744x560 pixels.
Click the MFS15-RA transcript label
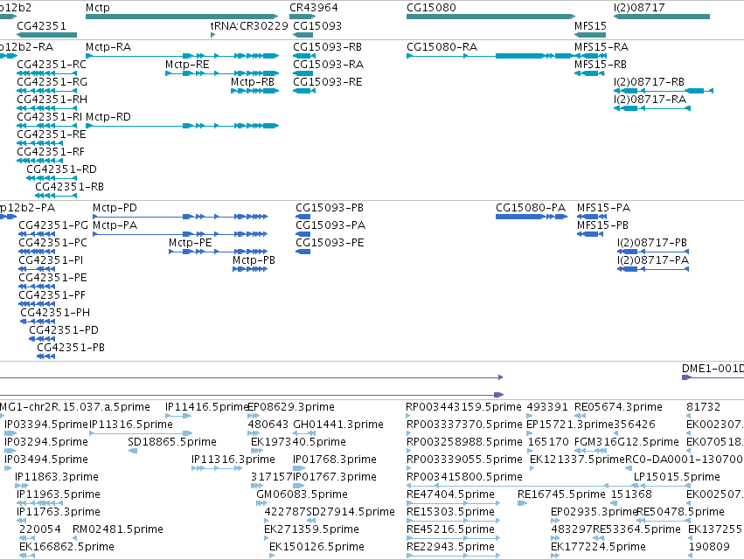pos(601,47)
